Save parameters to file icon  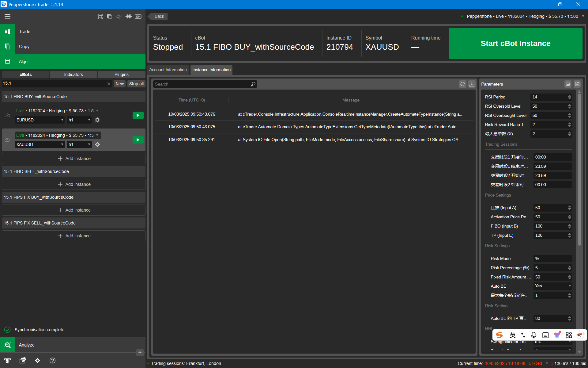pyautogui.click(x=577, y=84)
